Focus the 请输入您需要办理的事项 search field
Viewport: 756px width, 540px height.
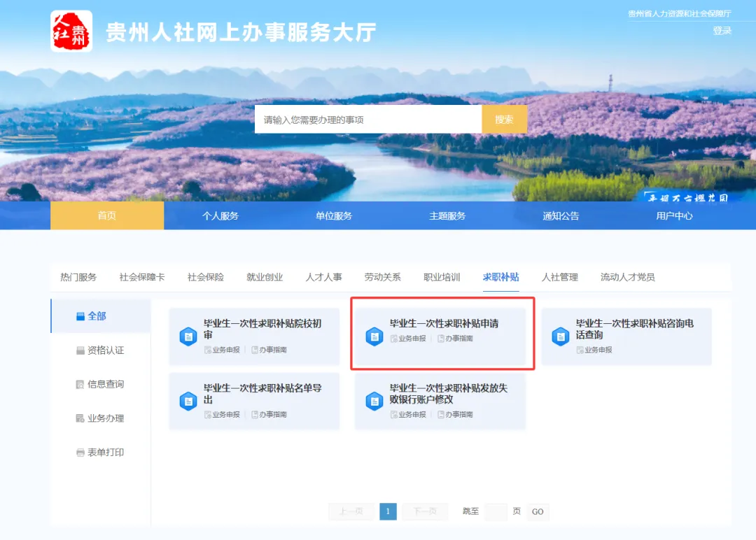368,119
